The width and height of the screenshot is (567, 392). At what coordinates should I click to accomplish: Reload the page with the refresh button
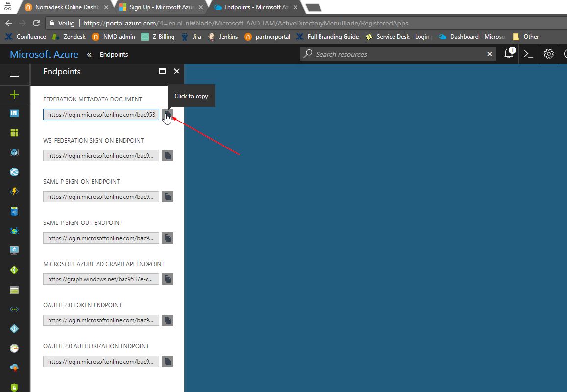coord(36,23)
